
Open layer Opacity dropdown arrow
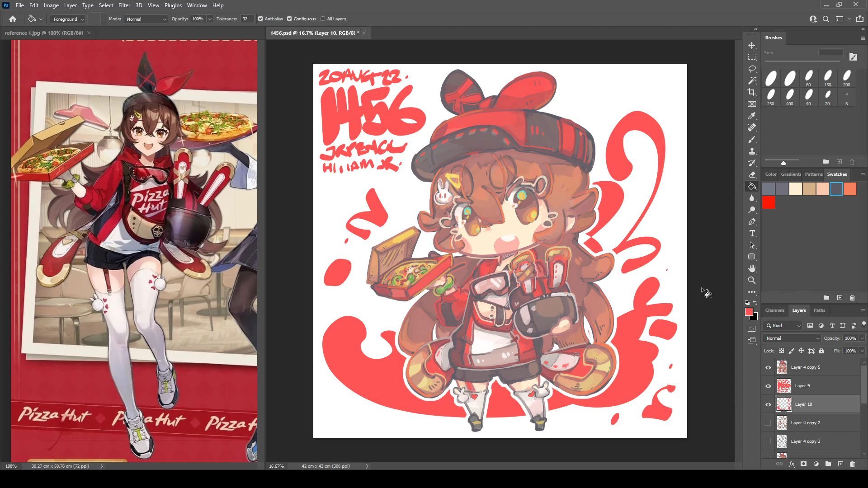point(862,338)
